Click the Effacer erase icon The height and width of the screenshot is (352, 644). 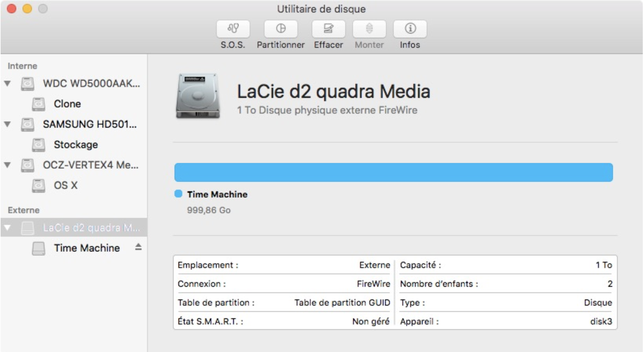[x=328, y=29]
